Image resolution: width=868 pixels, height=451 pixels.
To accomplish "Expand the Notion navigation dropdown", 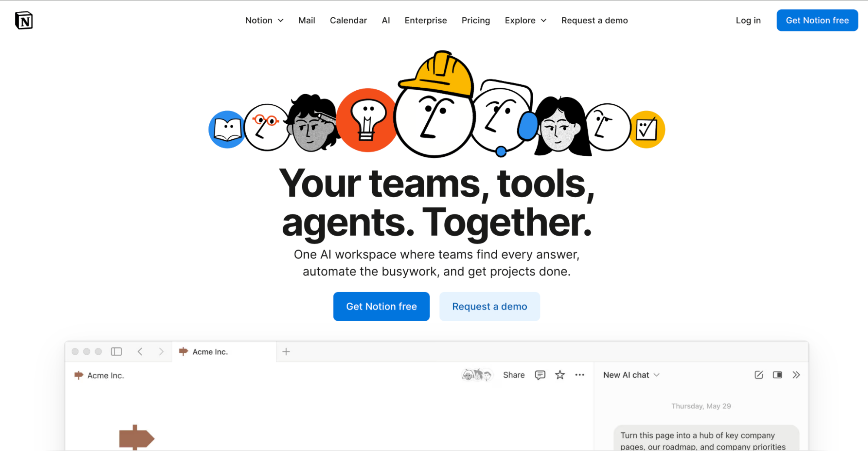I will point(264,20).
